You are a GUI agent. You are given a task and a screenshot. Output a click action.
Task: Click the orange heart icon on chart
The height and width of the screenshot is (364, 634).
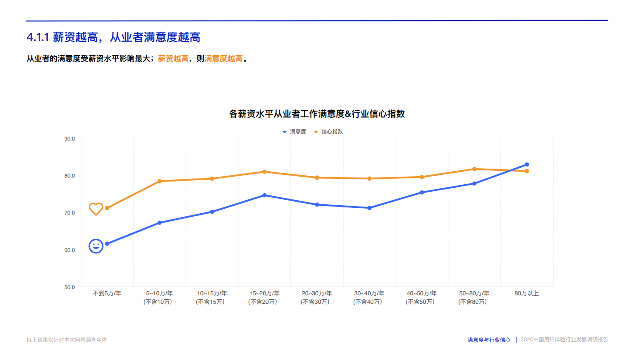point(96,209)
